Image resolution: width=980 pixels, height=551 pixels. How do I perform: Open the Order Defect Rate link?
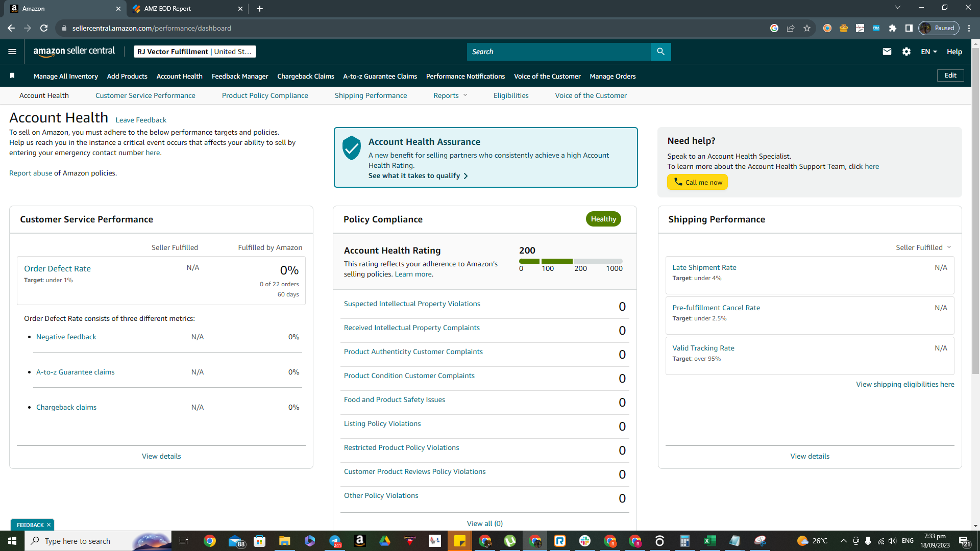coord(57,268)
